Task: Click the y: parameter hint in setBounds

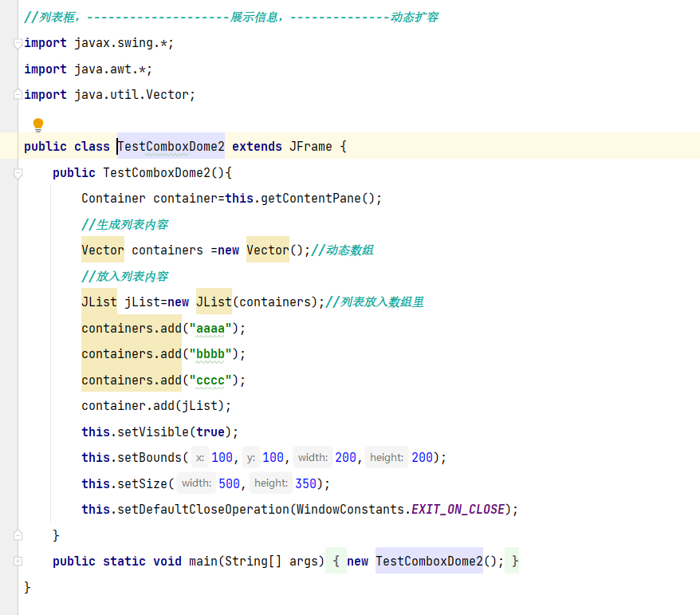Action: pos(251,457)
